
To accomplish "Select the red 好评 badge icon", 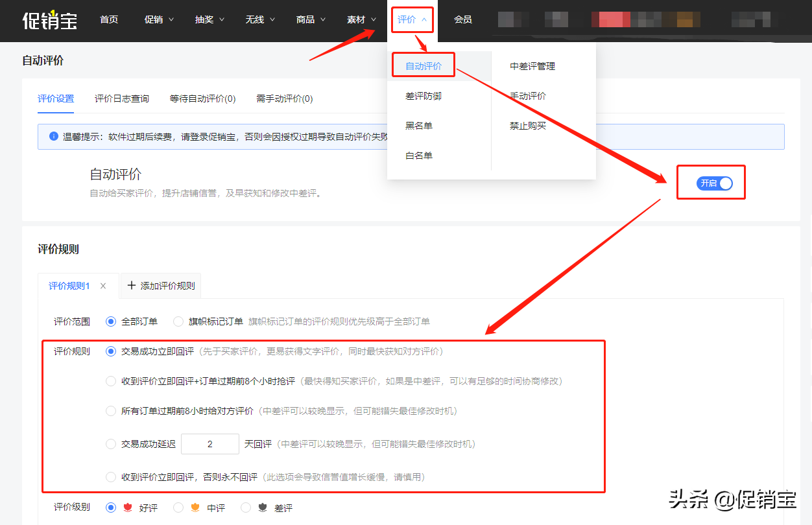I will [x=128, y=507].
